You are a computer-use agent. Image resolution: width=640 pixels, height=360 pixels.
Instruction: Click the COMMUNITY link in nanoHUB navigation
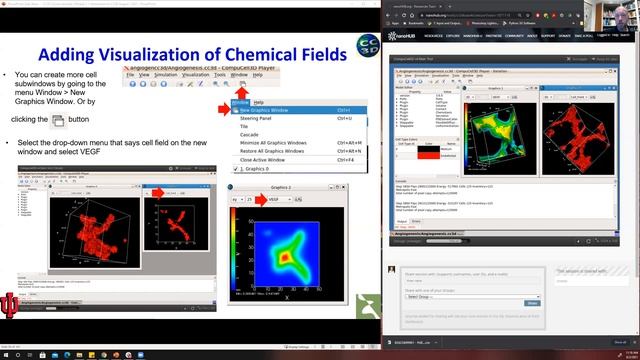tap(514, 36)
